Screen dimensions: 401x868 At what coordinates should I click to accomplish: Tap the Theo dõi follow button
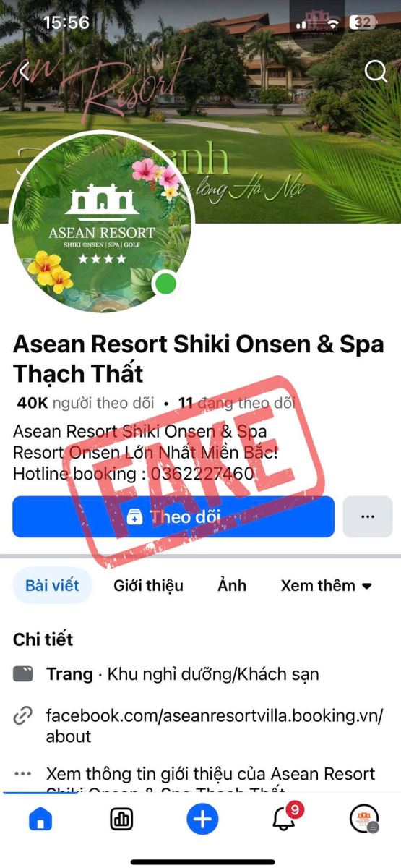(x=173, y=516)
